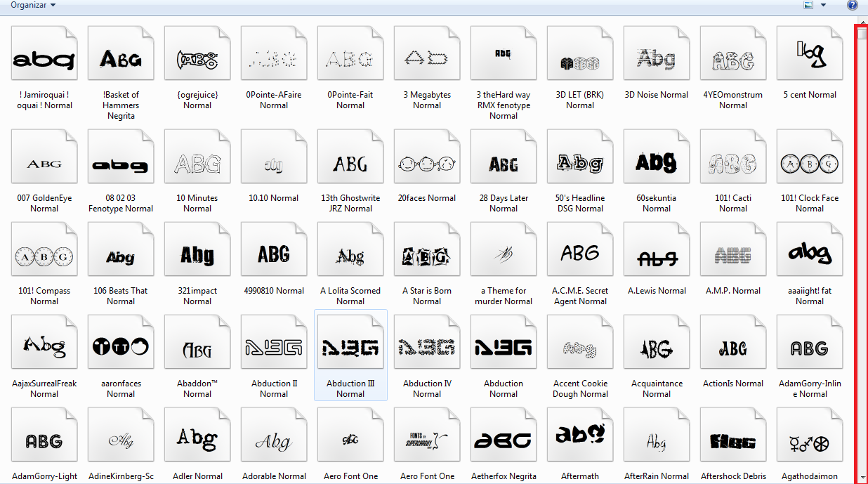Select the 007 GoldenEye Normal font icon
This screenshot has width=868, height=484.
click(44, 164)
